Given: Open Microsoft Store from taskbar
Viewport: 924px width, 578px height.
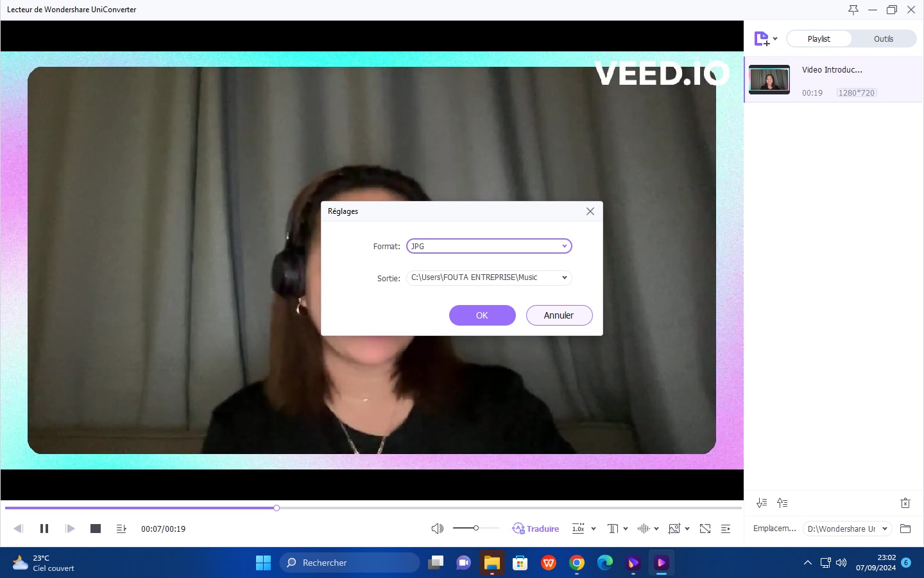Looking at the screenshot, I should tap(520, 563).
